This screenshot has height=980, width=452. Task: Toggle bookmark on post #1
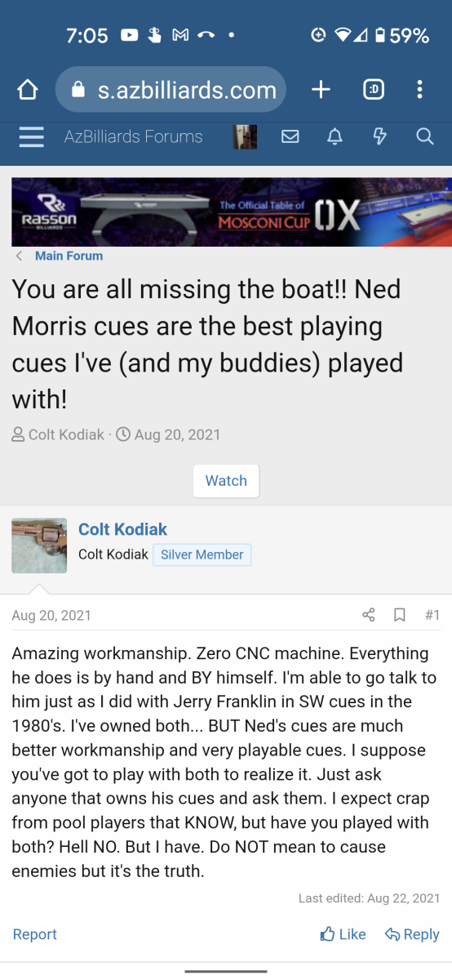click(x=400, y=615)
